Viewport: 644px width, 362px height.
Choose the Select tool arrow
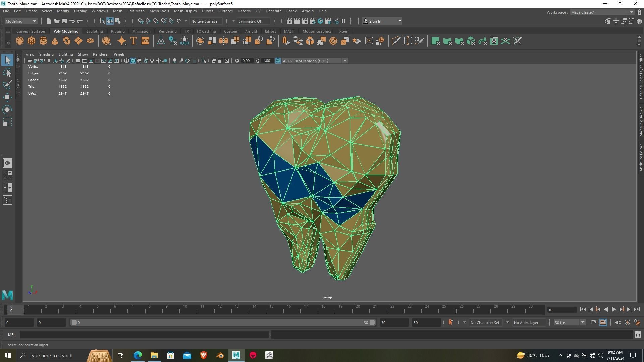tap(7, 60)
